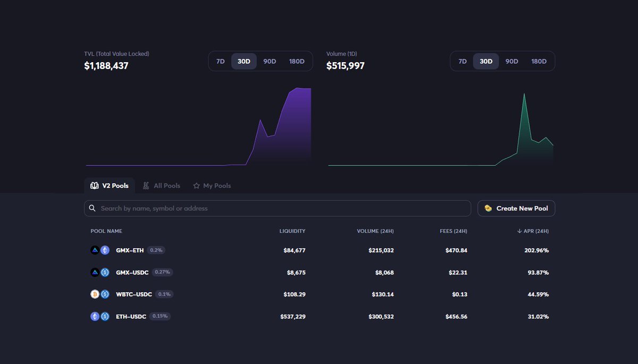Click the 0.1% fee badge
The height and width of the screenshot is (364, 638).
(164, 294)
